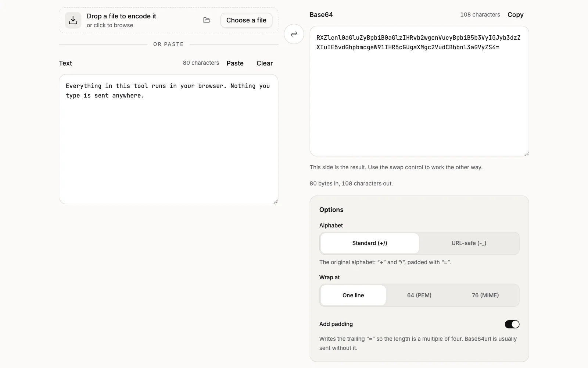
Task: Click the 'Drop a file to encode it' text
Action: pos(121,16)
